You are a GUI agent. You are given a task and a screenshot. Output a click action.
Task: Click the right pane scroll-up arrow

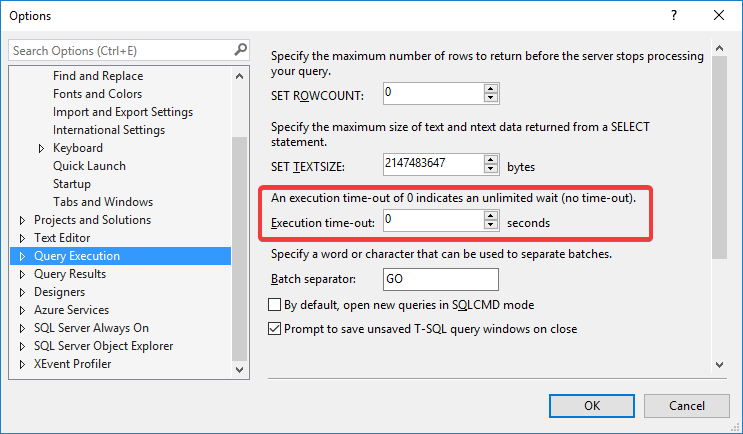pos(719,48)
